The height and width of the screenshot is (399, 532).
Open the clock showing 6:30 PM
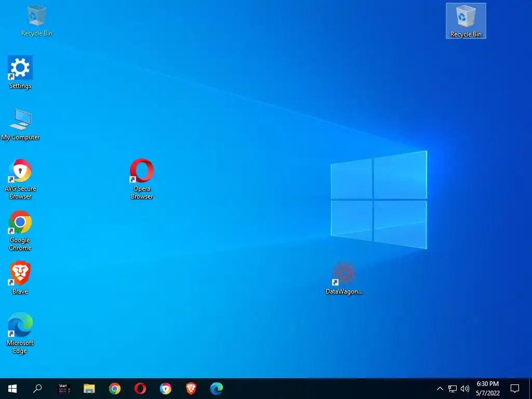[487, 389]
